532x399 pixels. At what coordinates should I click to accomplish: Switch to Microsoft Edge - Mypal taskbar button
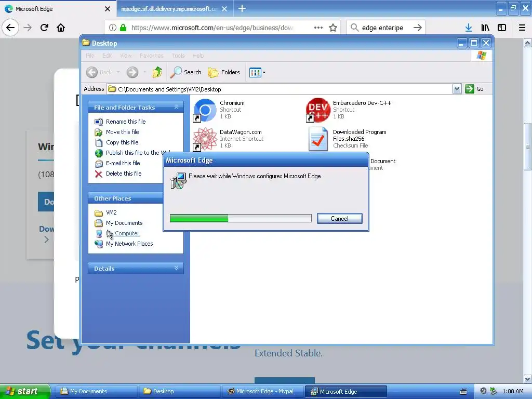click(x=262, y=391)
